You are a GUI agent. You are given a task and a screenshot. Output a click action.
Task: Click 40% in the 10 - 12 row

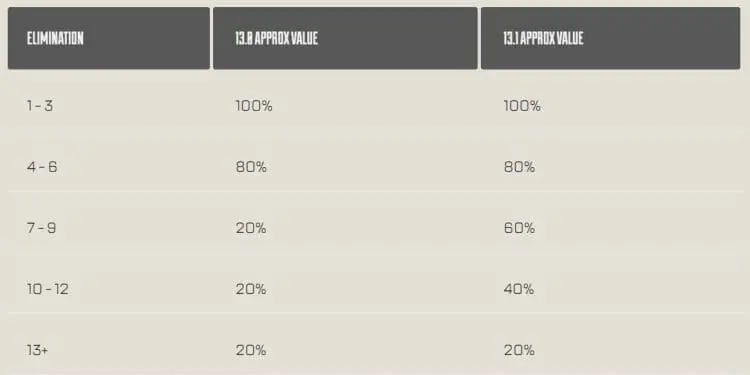tap(518, 289)
